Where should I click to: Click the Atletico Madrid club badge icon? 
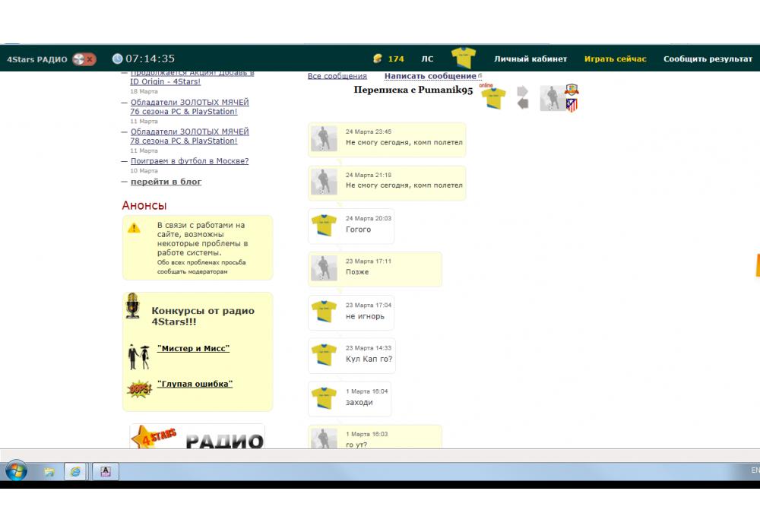point(572,105)
